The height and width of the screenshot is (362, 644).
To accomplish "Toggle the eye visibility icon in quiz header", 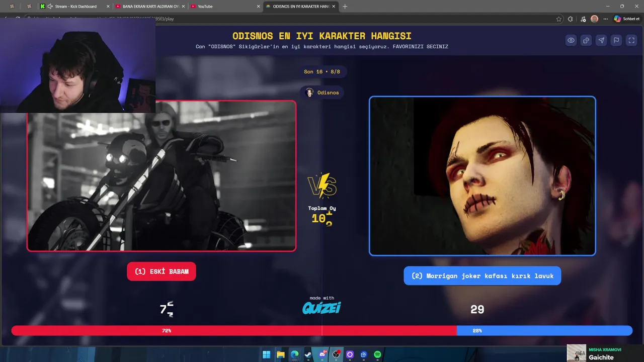I will tap(571, 41).
